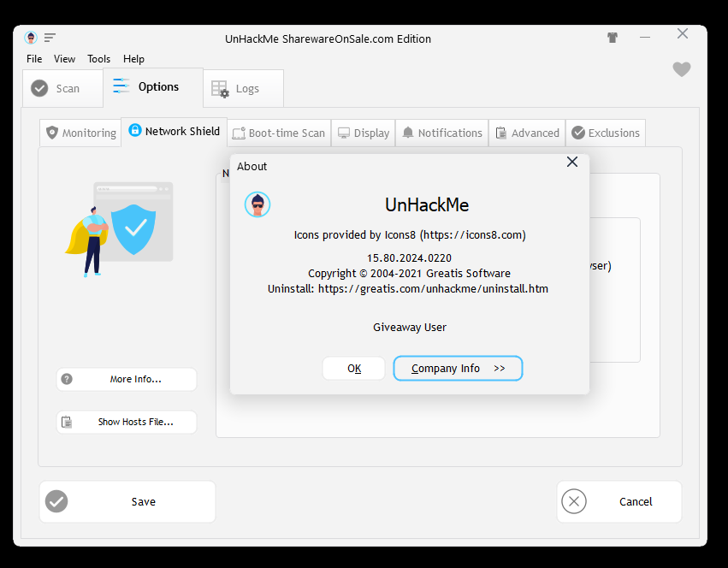Click the clipboard icon on the Advanced tab
Screen dimensions: 728x568
click(501, 133)
